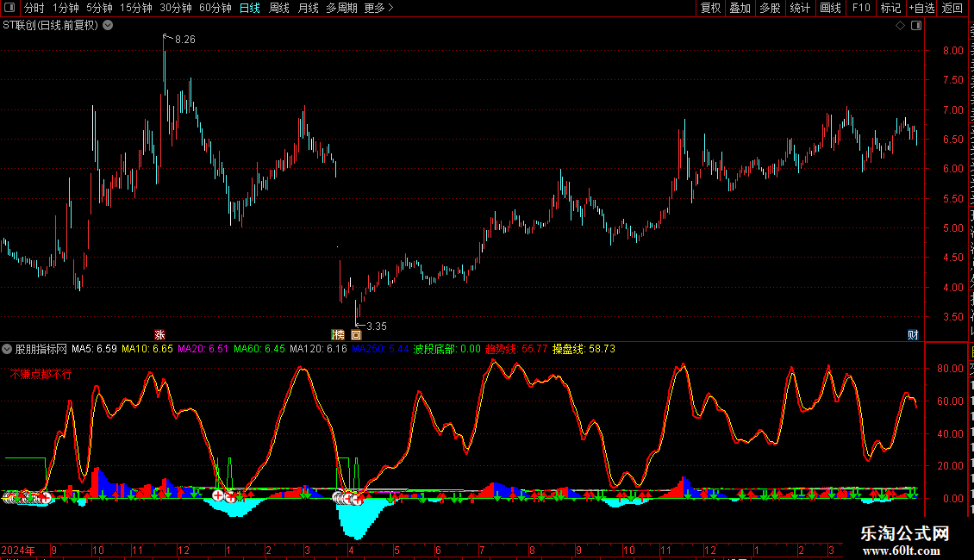
Task: Click the diamond icon at the chart's top right
Action: tap(900, 26)
